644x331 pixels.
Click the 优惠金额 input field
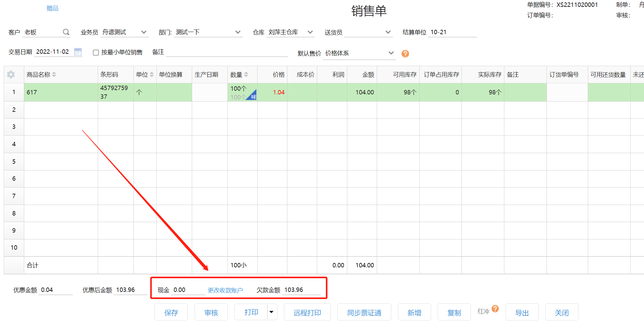(x=56, y=290)
